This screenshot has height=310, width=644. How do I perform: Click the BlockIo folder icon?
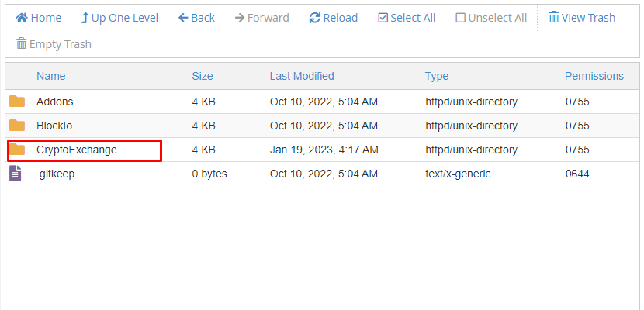(x=17, y=126)
